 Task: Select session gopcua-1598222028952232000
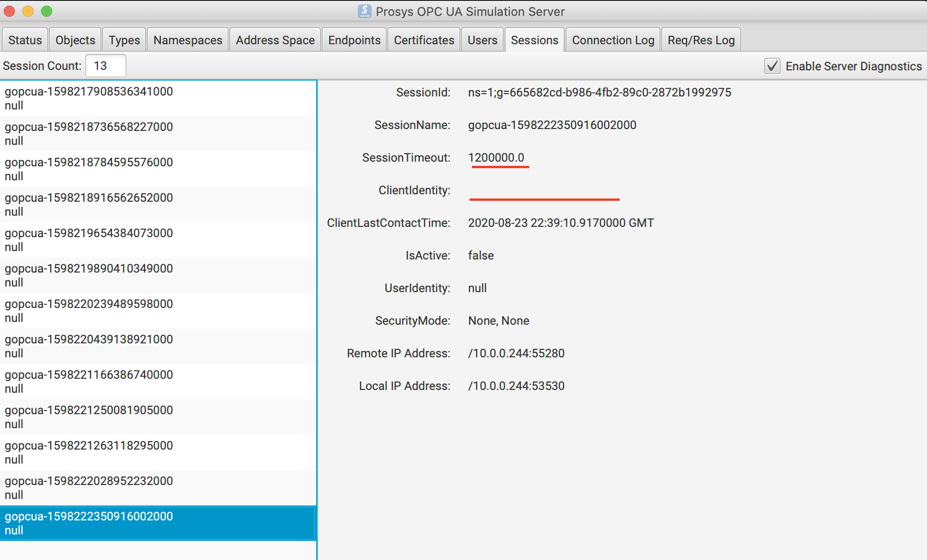coord(89,487)
